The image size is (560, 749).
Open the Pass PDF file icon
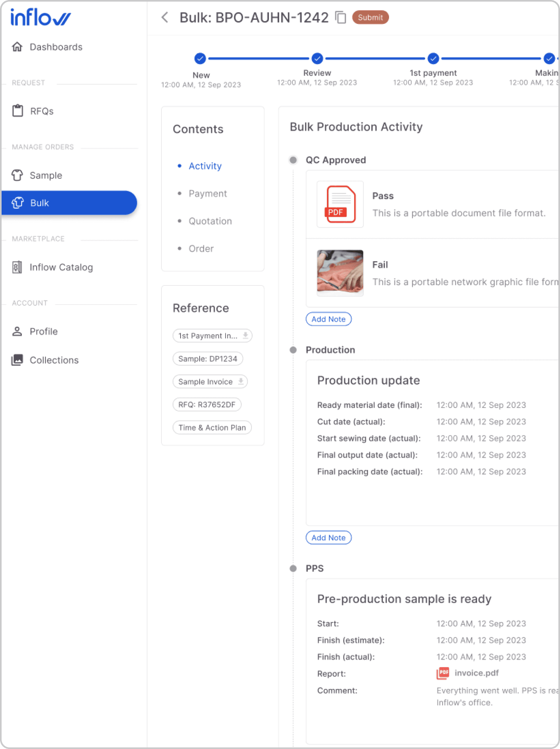[340, 204]
